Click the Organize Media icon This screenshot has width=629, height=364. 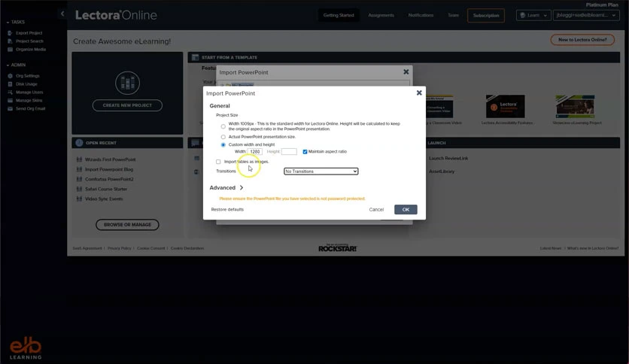point(10,50)
